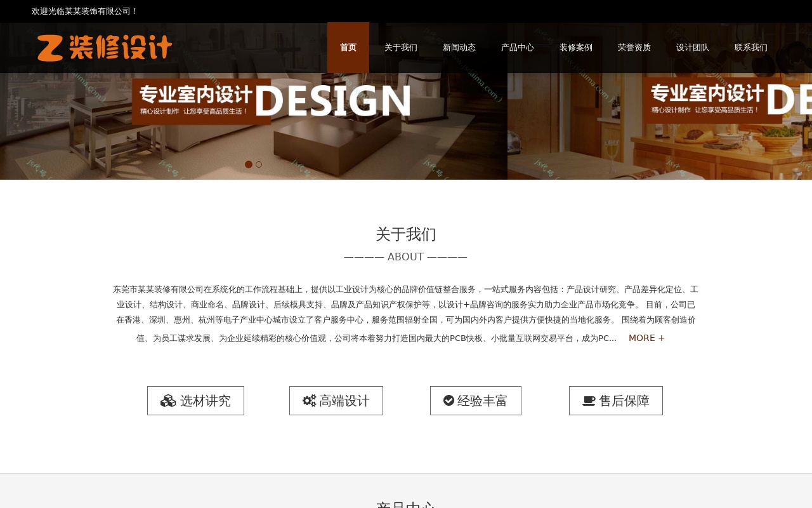Click the gears icon beside 高端设计

coord(309,401)
